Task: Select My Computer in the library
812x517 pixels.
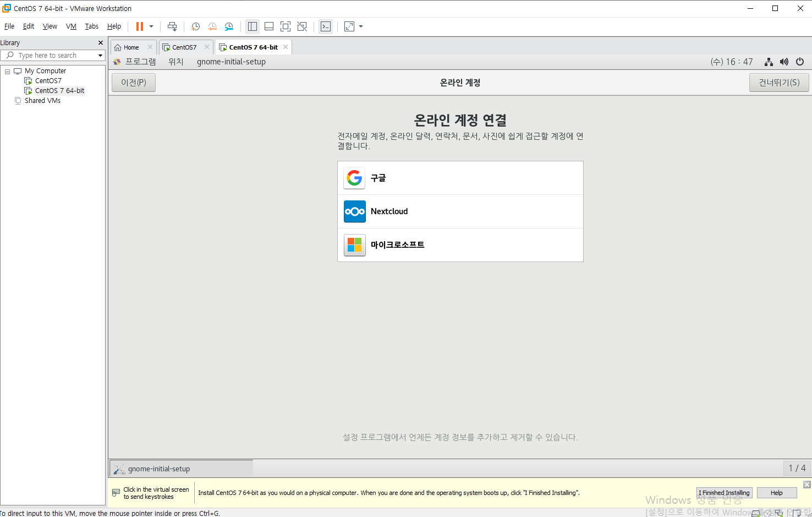Action: pyautogui.click(x=45, y=71)
